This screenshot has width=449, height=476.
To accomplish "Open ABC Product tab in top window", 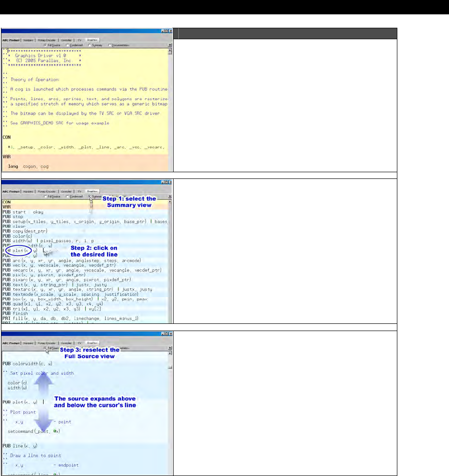I will pos(11,40).
